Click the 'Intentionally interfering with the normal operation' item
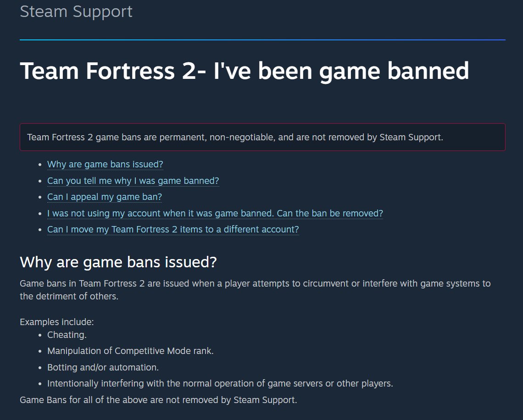This screenshot has height=420, width=523. pos(220,383)
